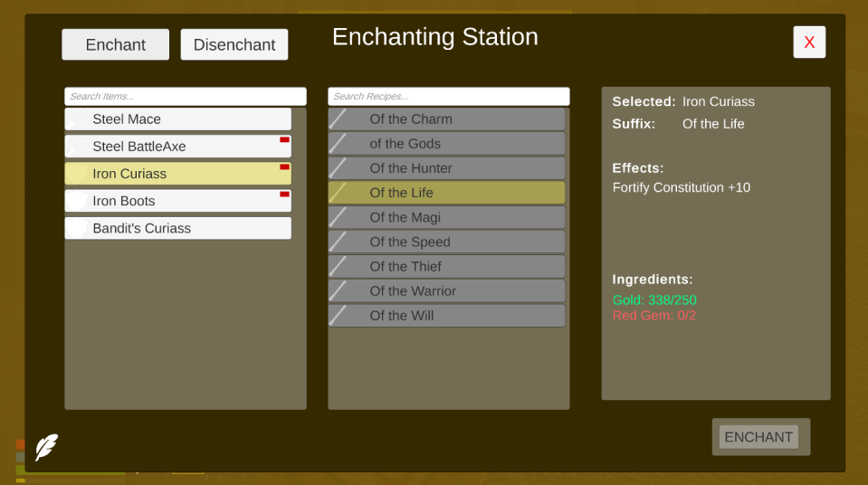
Task: Close the Enchanting Station window
Action: 809,43
